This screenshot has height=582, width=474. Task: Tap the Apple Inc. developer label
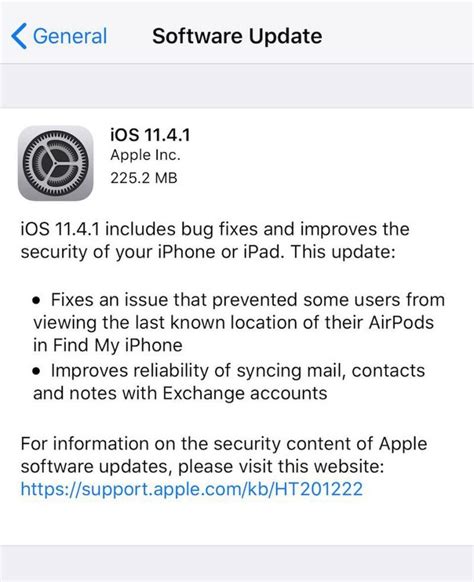tap(145, 155)
